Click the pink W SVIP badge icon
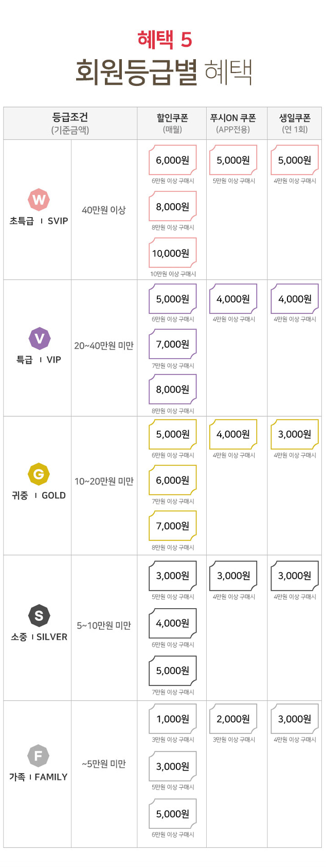This screenshot has width=326, height=868. (39, 200)
